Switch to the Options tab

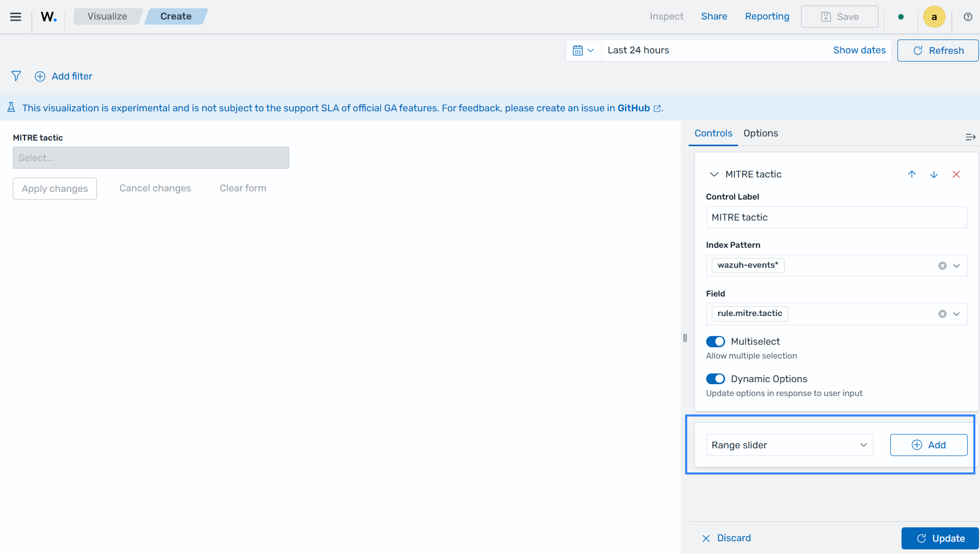tap(761, 133)
